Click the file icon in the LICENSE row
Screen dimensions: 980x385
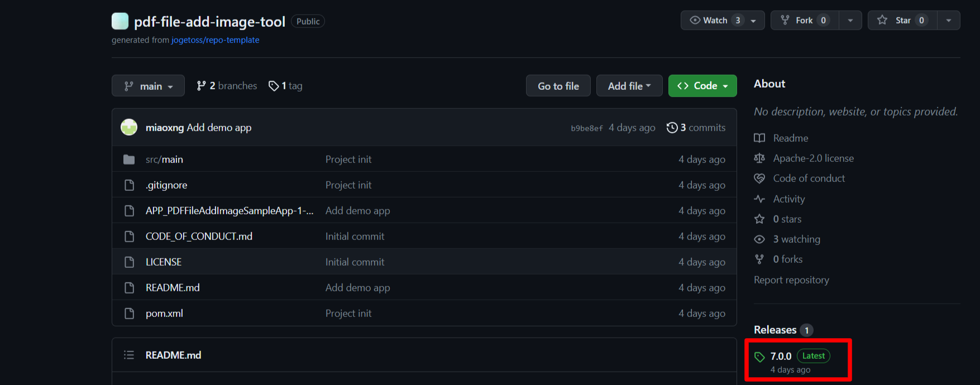tap(129, 262)
